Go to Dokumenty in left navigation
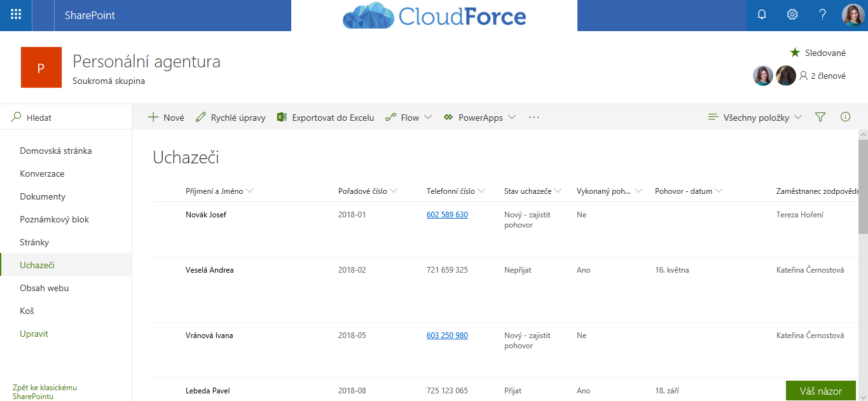 click(43, 196)
